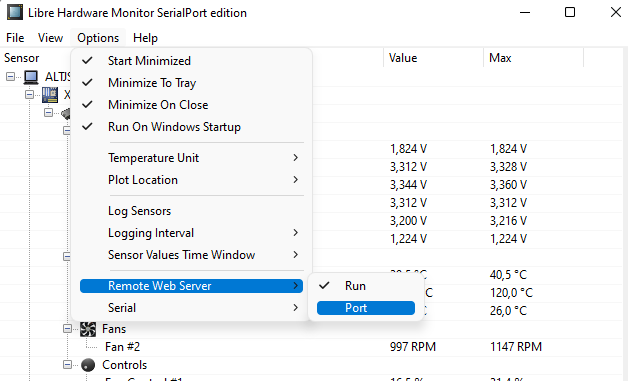Open the File menu
This screenshot has width=628, height=381.
click(x=15, y=38)
